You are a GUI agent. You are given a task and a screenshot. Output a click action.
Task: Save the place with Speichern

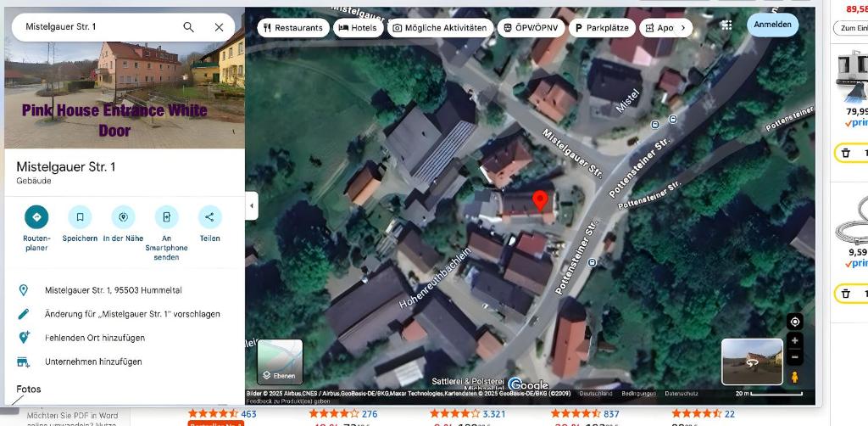80,217
